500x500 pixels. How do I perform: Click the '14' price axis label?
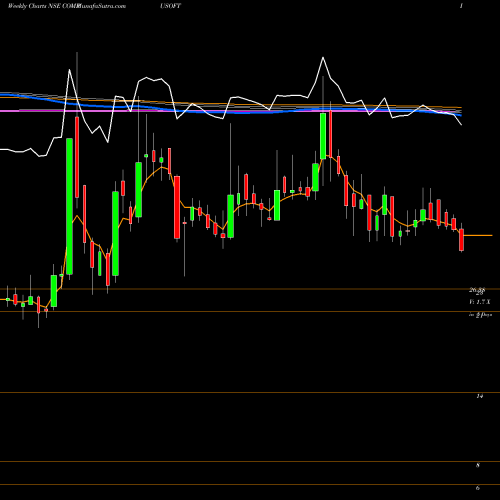point(480,396)
